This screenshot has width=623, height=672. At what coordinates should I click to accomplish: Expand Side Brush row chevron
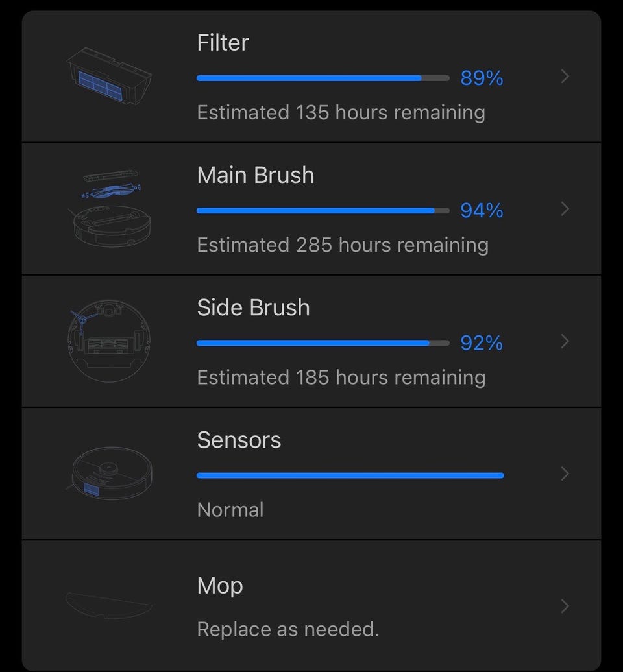pos(565,341)
